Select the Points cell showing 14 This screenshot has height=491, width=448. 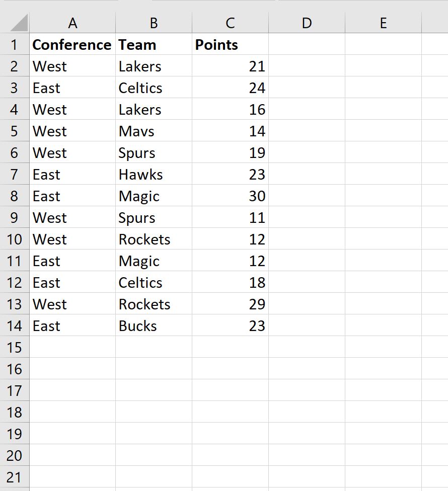(230, 131)
